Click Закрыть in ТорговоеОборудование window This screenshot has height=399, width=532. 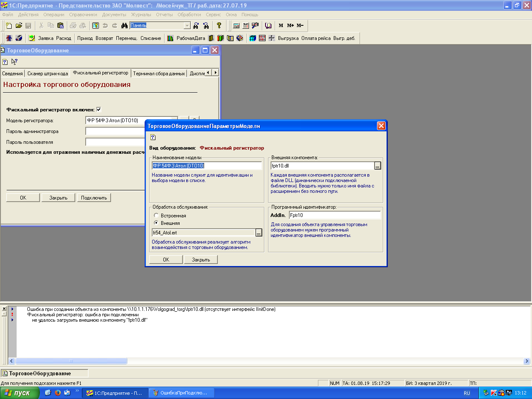pos(58,198)
